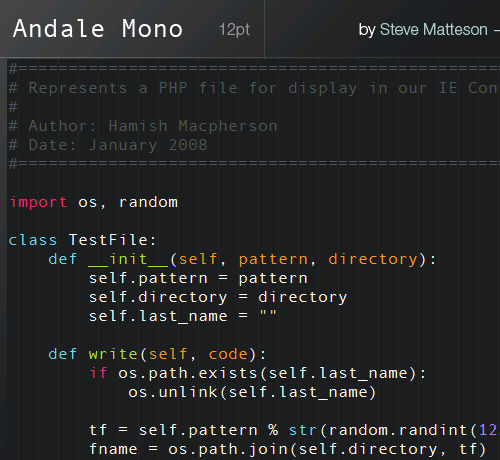
Task: Click the 'directory' parameter in __init__ signature
Action: click(373, 260)
